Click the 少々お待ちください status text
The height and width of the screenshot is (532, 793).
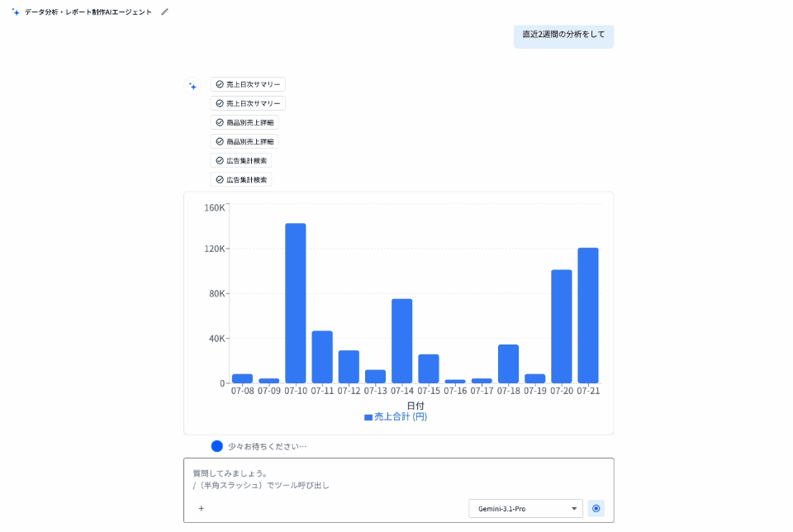pos(267,447)
